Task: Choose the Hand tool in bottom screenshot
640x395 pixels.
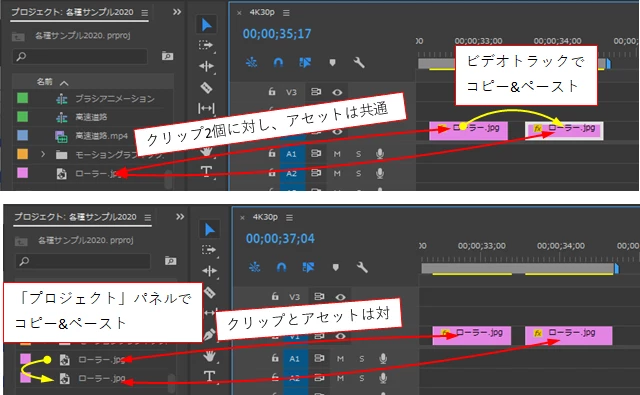Action: click(209, 356)
